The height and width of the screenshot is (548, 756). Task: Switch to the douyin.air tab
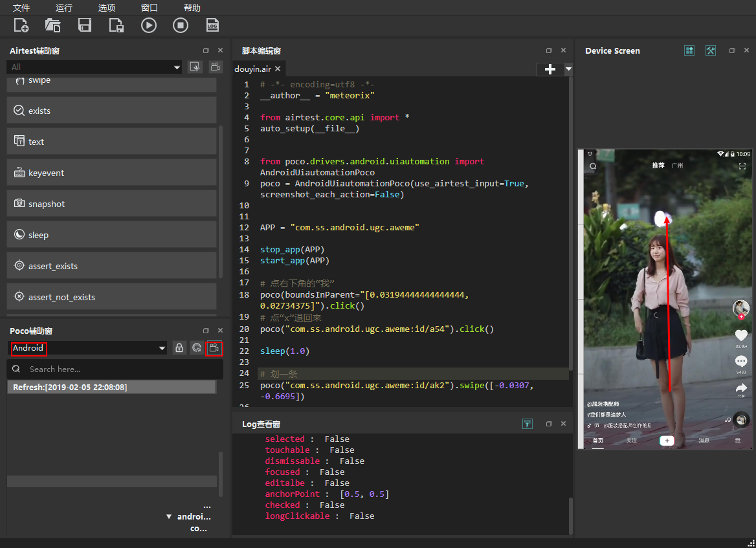pyautogui.click(x=252, y=69)
